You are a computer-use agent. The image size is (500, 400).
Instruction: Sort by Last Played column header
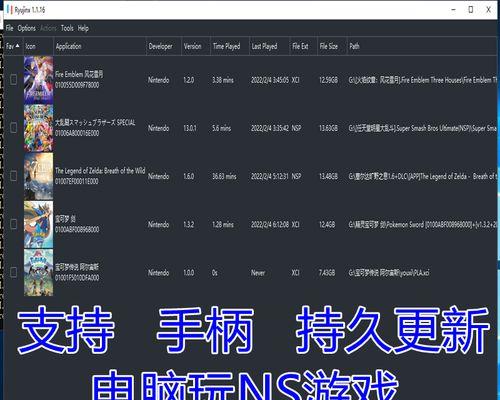[269, 46]
